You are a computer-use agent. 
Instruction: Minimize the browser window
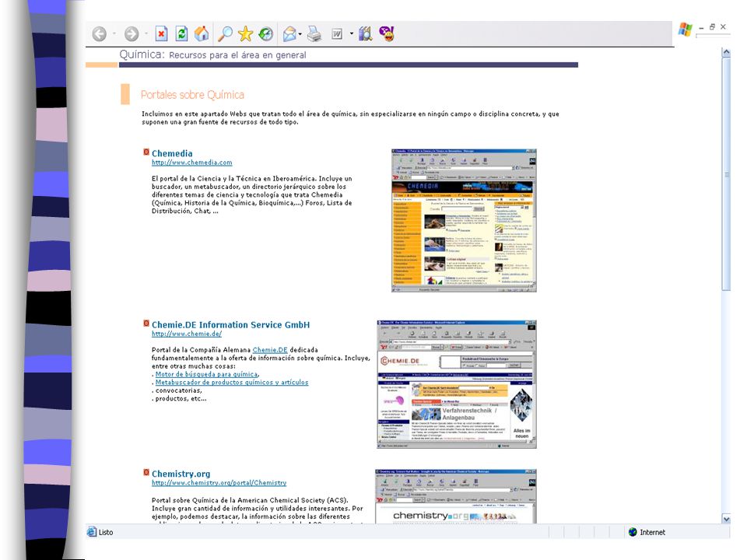[x=701, y=28]
